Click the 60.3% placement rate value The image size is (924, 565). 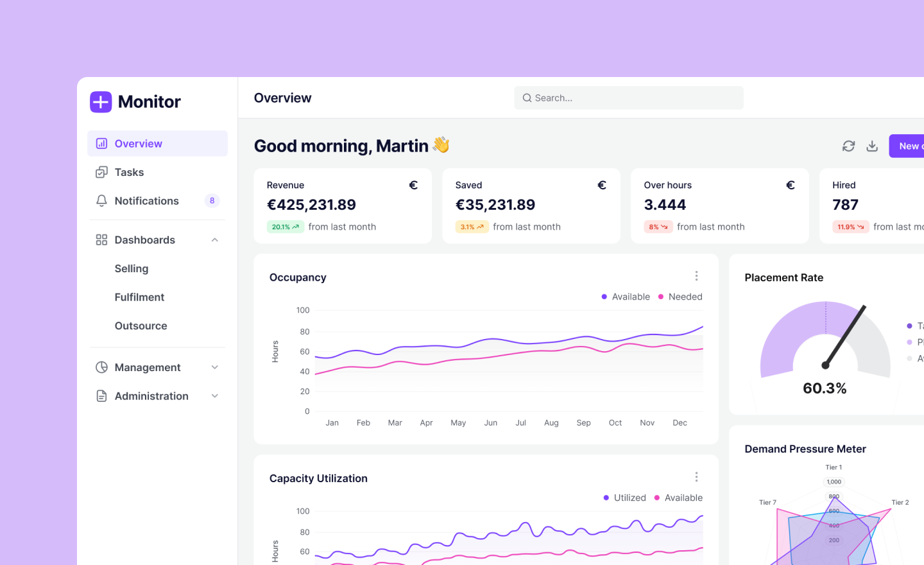(825, 388)
